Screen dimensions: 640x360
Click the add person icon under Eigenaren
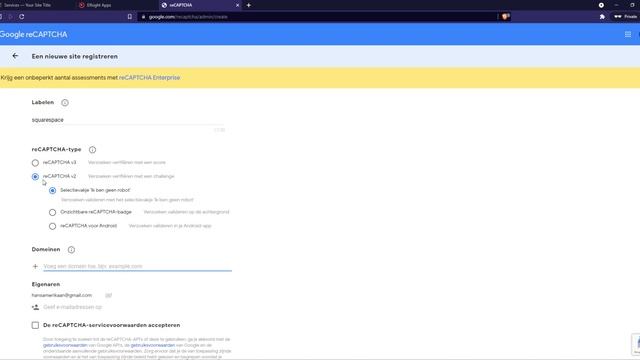(x=36, y=307)
